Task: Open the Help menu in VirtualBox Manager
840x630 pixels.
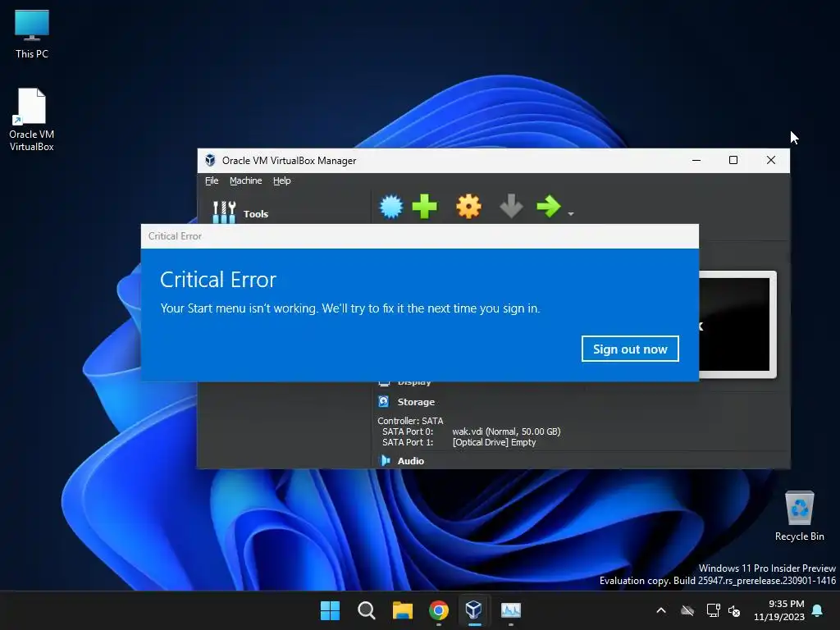Action: click(x=282, y=180)
